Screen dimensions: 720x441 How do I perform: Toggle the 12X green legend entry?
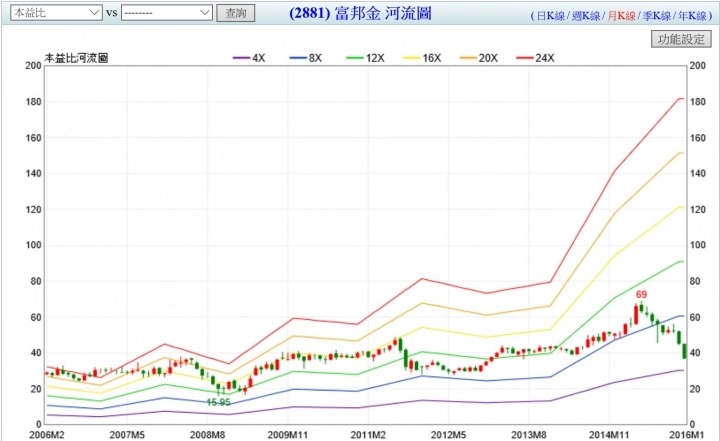click(365, 58)
